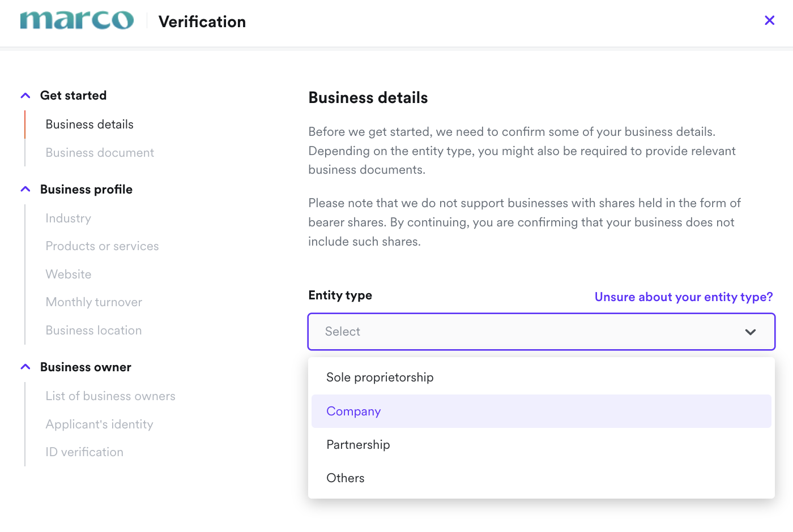Choose Sole proprietorship from the list
The height and width of the screenshot is (532, 793).
click(380, 377)
